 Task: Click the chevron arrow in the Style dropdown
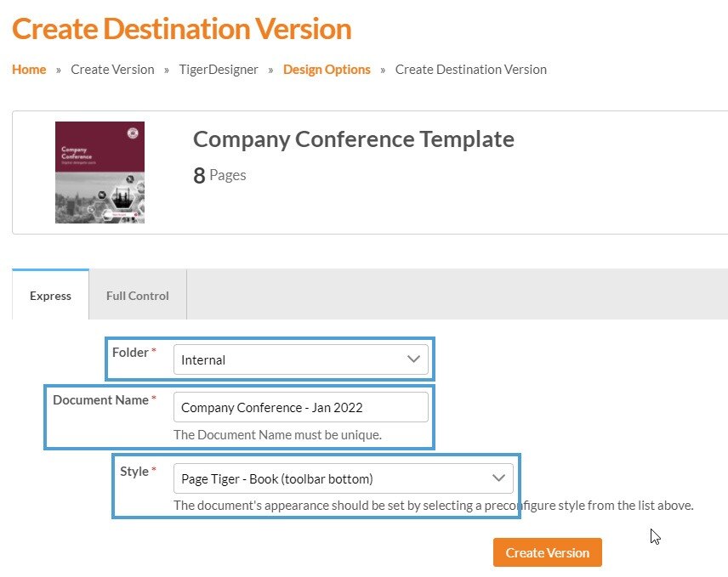point(498,478)
